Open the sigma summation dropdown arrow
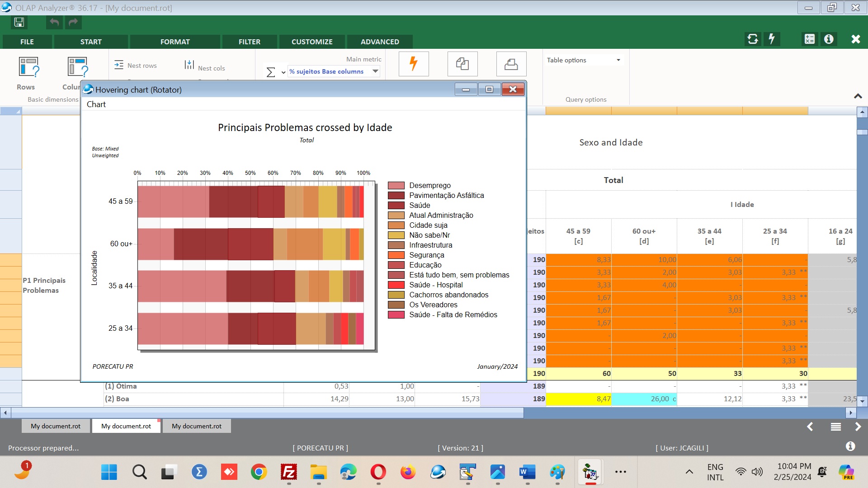 [x=283, y=72]
